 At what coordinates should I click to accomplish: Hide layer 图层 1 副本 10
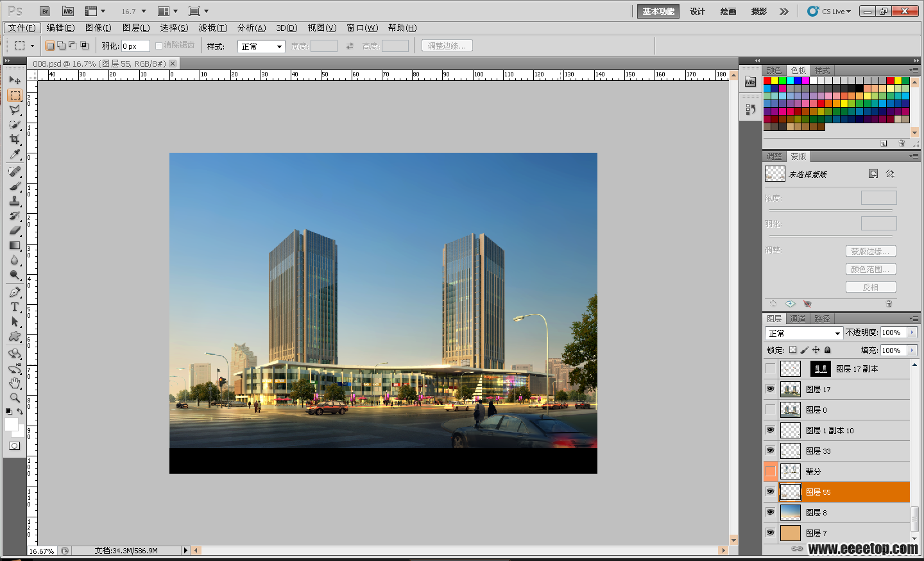(770, 430)
